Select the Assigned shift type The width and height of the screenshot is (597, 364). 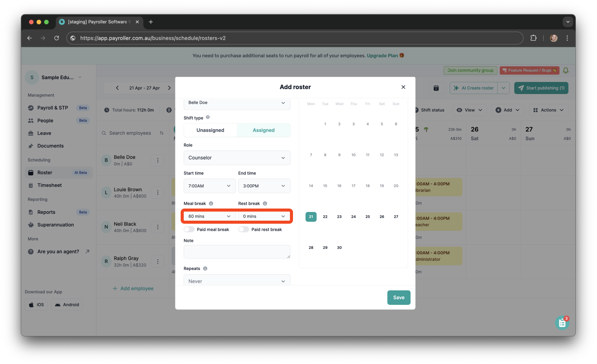(264, 130)
